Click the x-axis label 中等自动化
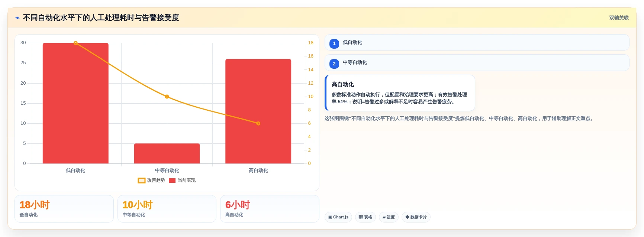Screen dimensions: 644x237 167,171
